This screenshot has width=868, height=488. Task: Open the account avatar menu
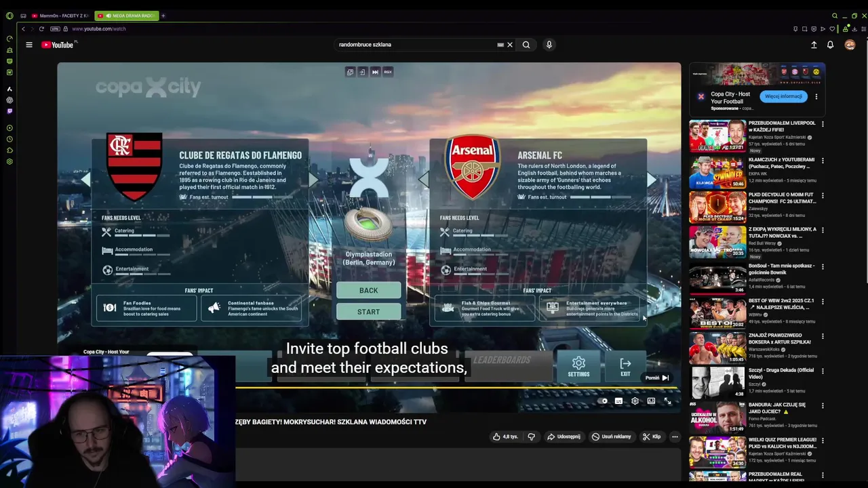click(850, 45)
